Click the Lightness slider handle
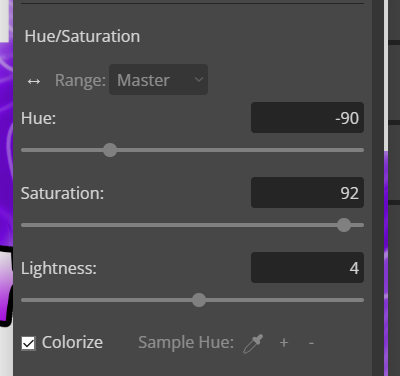Screen dimensions: 400x376 199,300
